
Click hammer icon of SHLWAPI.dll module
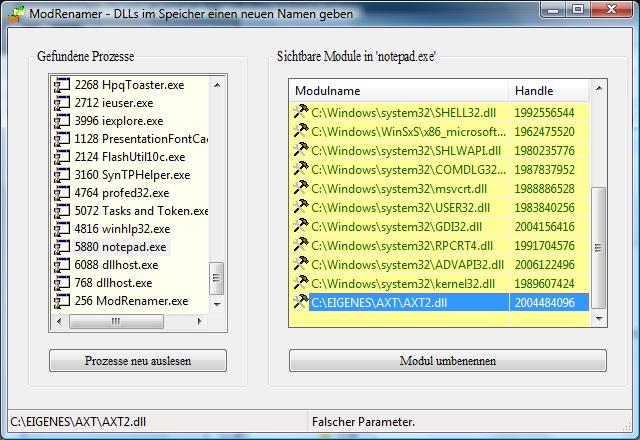(x=301, y=150)
